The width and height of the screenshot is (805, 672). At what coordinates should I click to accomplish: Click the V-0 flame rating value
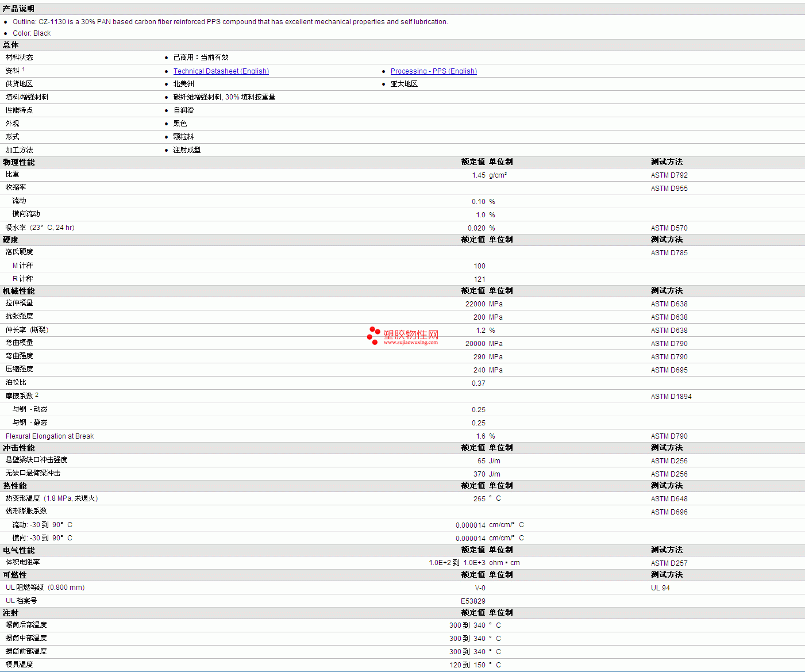(x=480, y=588)
